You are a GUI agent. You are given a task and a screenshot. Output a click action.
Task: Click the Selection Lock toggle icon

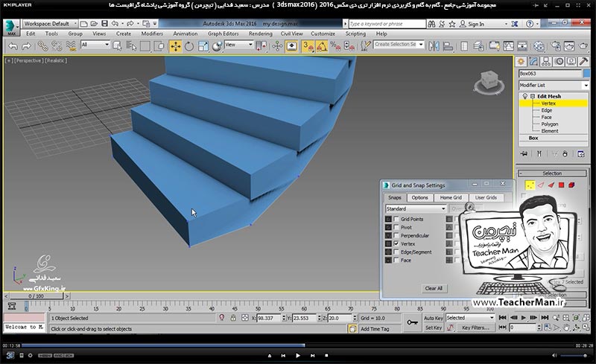pos(233,318)
